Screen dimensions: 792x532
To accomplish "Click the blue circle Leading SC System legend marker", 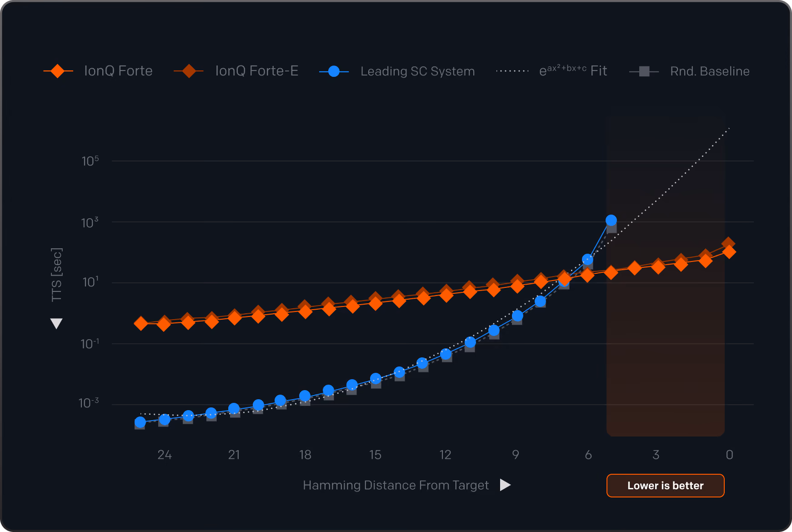I will [x=334, y=71].
